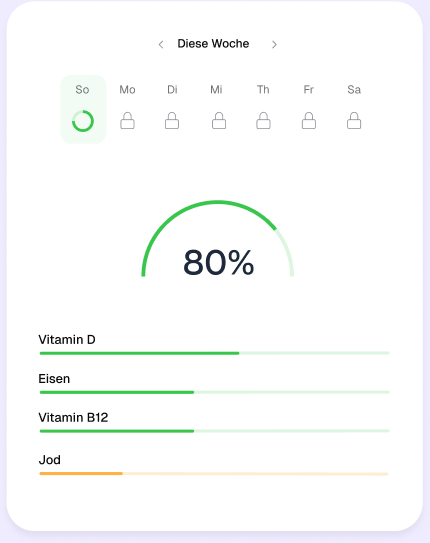Click the Vitamin B12 label
The height and width of the screenshot is (543, 430).
click(x=73, y=417)
